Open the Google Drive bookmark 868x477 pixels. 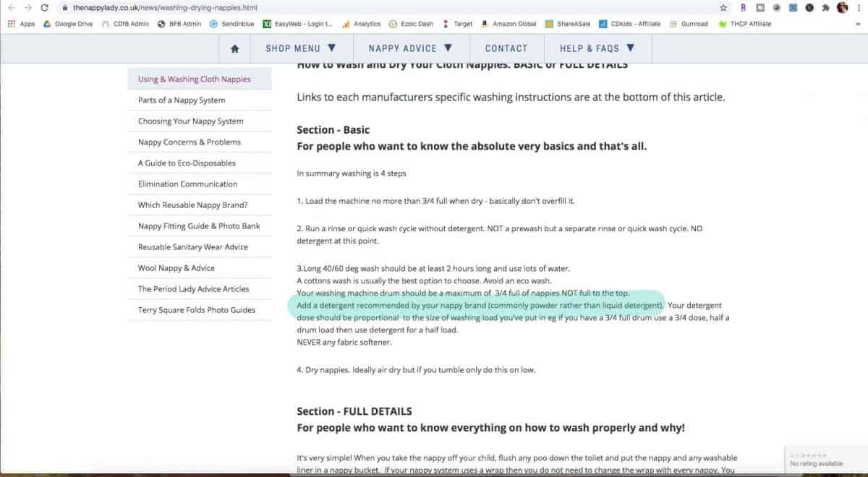pos(68,24)
